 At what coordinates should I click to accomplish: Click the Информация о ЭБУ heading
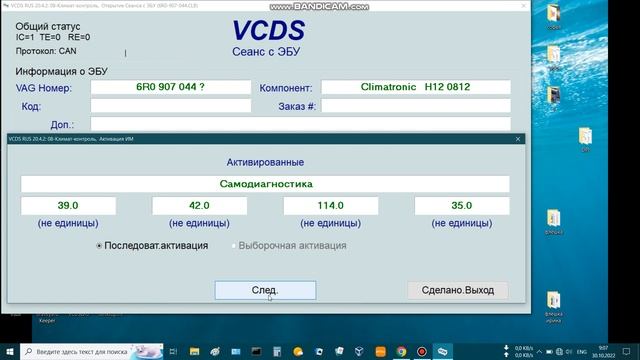pos(62,71)
